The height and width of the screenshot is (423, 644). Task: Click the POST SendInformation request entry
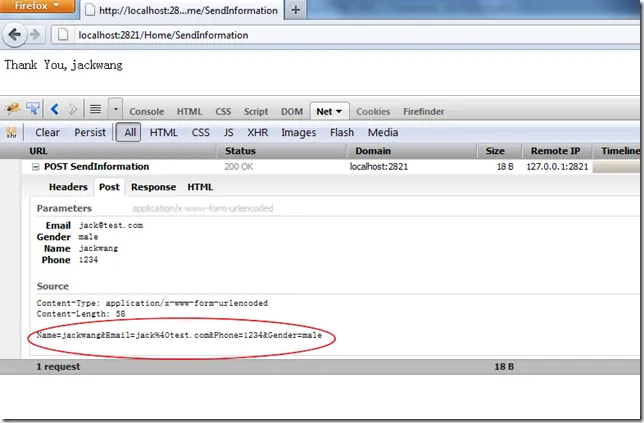(x=97, y=167)
